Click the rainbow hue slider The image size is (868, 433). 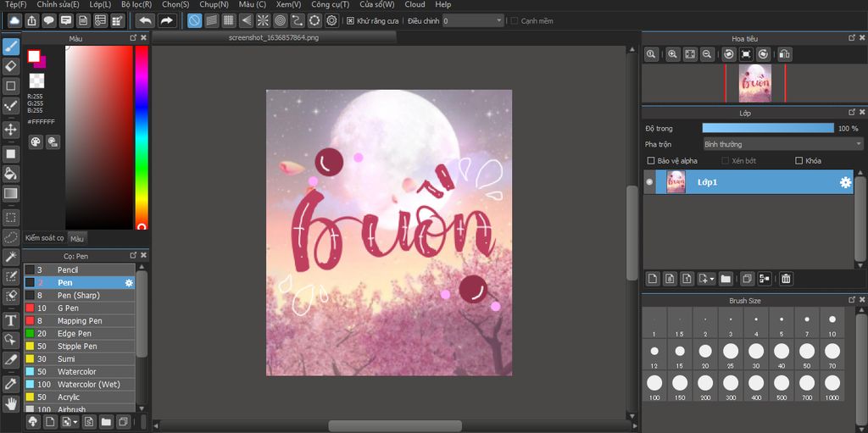click(x=142, y=137)
